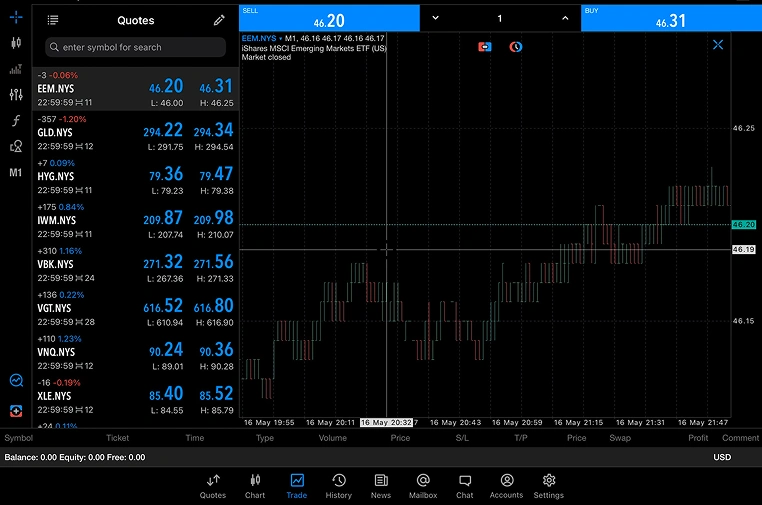The height and width of the screenshot is (505, 762).
Task: Sort trades by the Volume column header
Action: pos(332,438)
